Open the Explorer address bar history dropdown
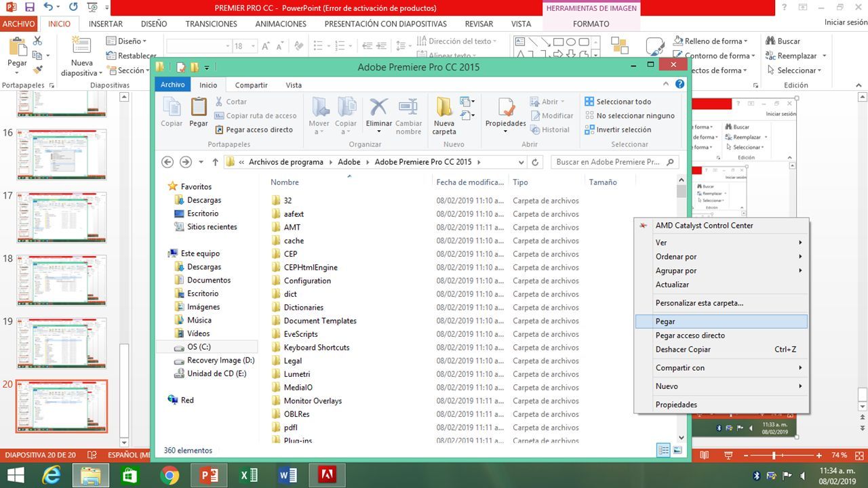The height and width of the screenshot is (488, 868). pos(521,162)
